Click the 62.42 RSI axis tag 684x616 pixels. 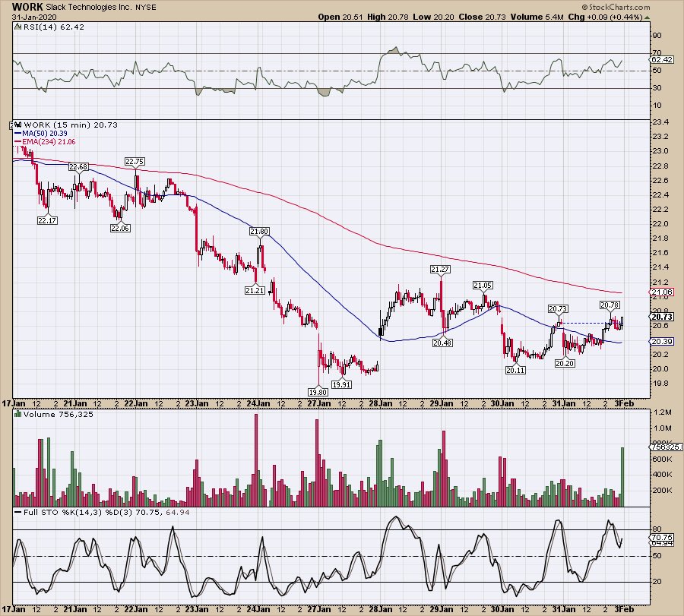[x=662, y=60]
